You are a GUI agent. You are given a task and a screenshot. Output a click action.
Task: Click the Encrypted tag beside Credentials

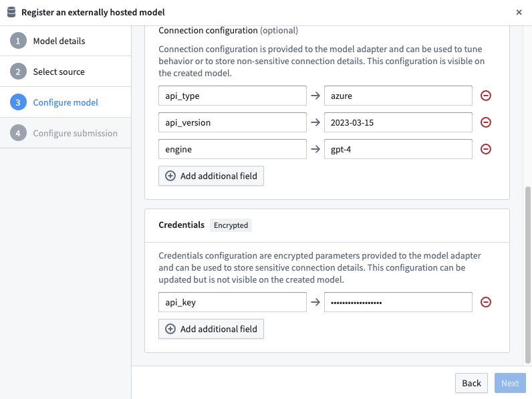click(231, 225)
